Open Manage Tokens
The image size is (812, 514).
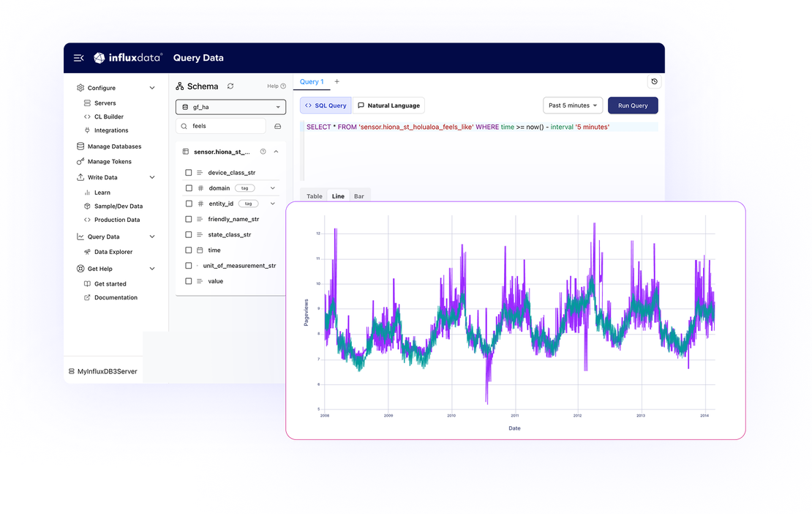click(x=110, y=161)
